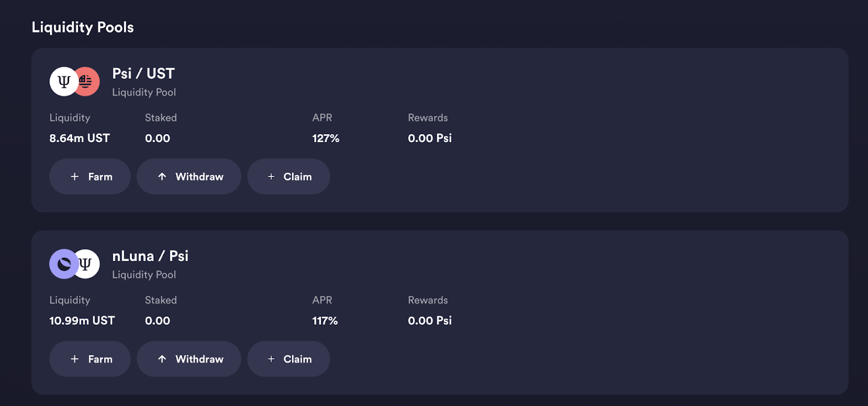Viewport: 868px width, 406px height.
Task: Click the plus icon on Farm in Psi / UST pool
Action: pyautogui.click(x=75, y=176)
